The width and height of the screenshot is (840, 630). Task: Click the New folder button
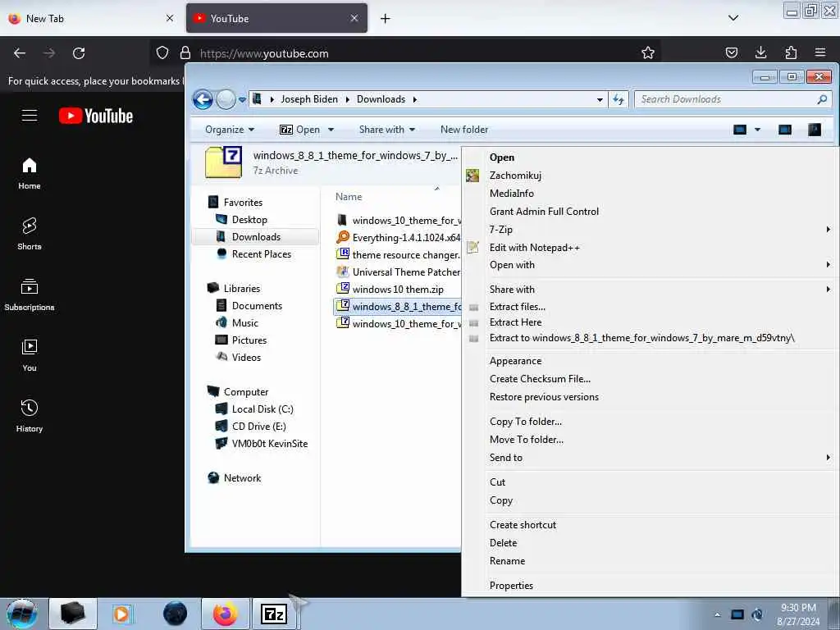pos(464,130)
